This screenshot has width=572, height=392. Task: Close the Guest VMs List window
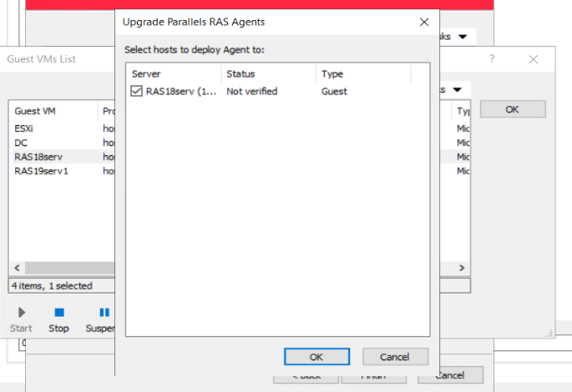(534, 58)
